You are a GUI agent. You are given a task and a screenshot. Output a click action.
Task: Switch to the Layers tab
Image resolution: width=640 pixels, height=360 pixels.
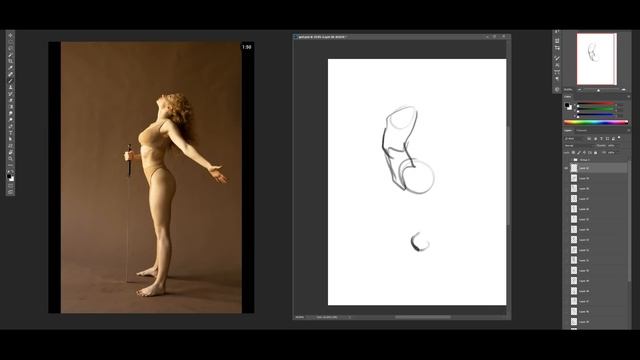568,131
